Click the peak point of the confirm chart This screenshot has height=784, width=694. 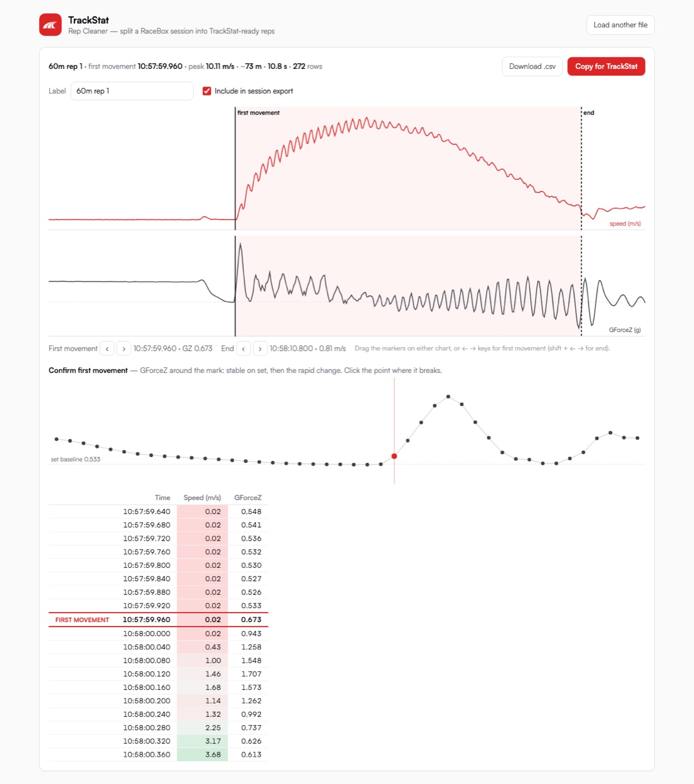[x=448, y=396]
